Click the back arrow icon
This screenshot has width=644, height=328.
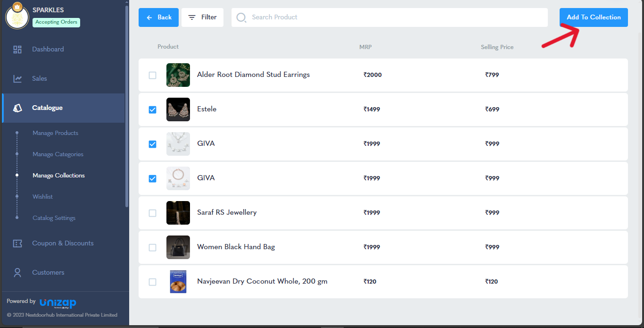(149, 17)
